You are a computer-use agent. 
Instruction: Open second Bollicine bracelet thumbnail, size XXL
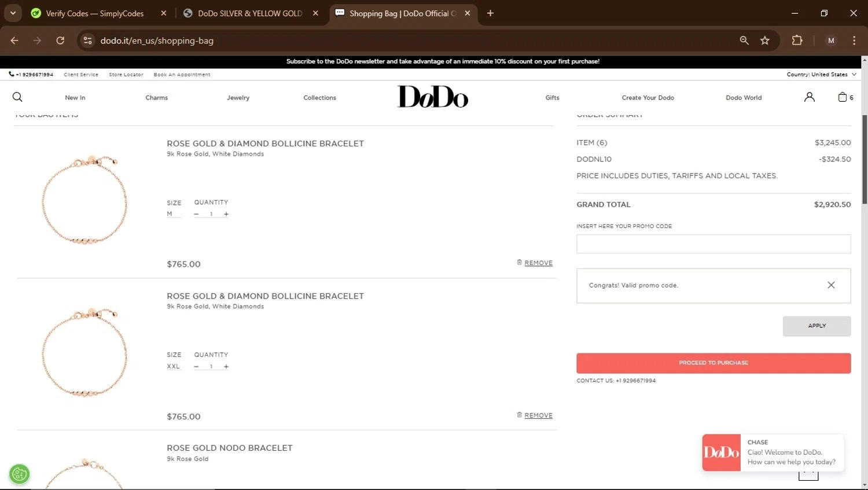84,352
